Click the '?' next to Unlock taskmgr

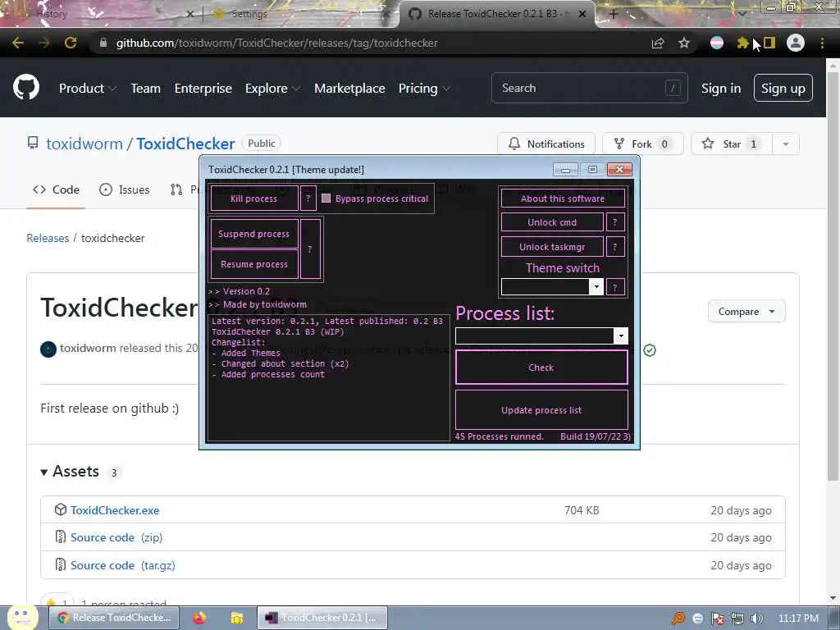[615, 247]
